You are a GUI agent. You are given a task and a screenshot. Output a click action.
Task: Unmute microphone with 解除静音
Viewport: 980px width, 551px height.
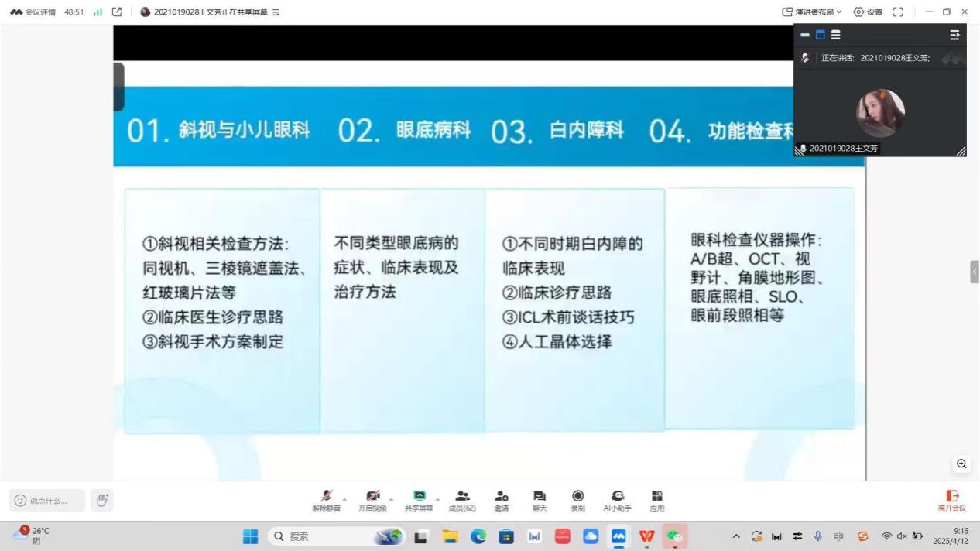(327, 499)
